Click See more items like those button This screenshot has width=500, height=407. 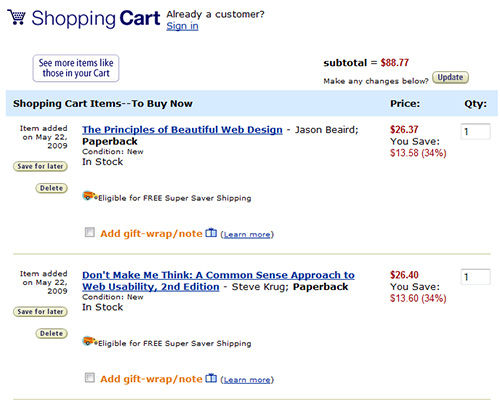pyautogui.click(x=76, y=68)
